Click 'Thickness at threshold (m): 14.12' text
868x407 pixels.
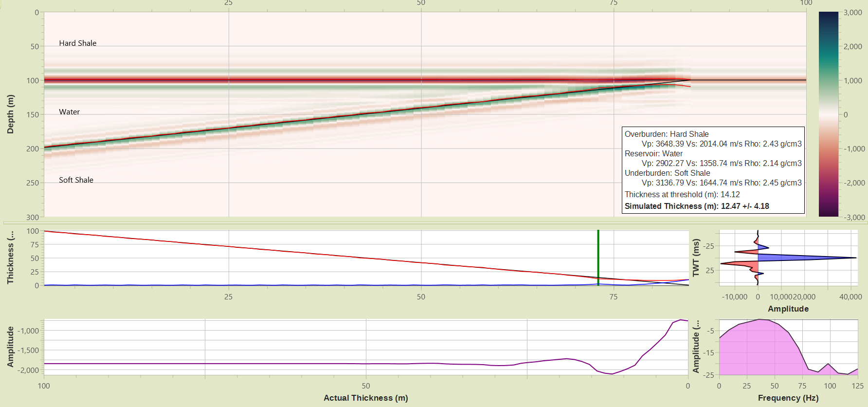click(682, 194)
